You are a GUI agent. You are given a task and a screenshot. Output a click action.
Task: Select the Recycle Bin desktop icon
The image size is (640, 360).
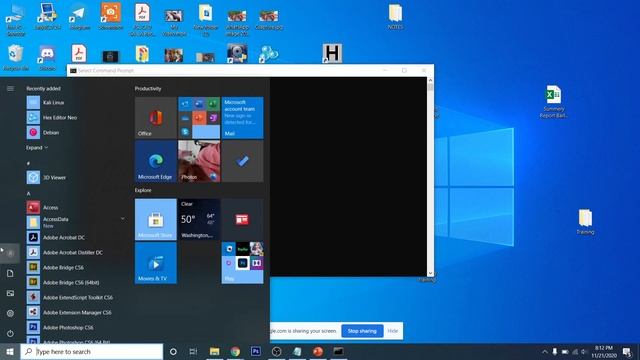coord(16,58)
